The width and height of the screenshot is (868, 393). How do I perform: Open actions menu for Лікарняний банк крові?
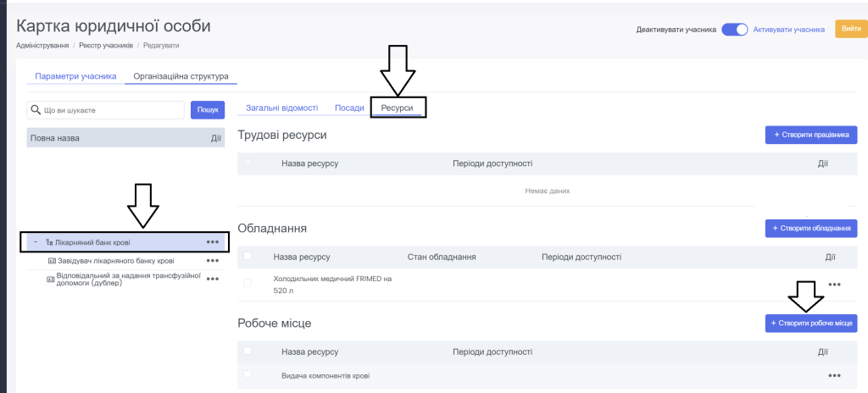pyautogui.click(x=212, y=242)
